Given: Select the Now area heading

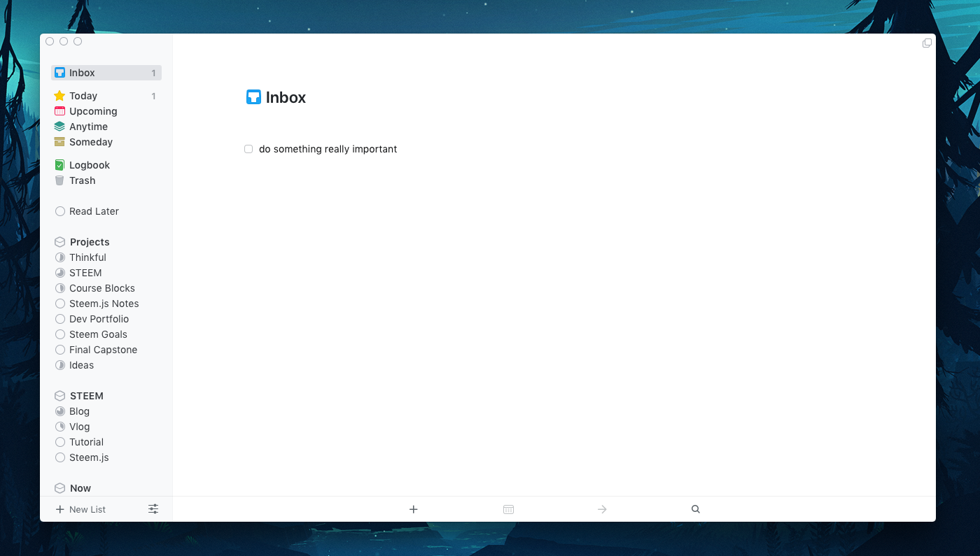Looking at the screenshot, I should tap(106, 488).
